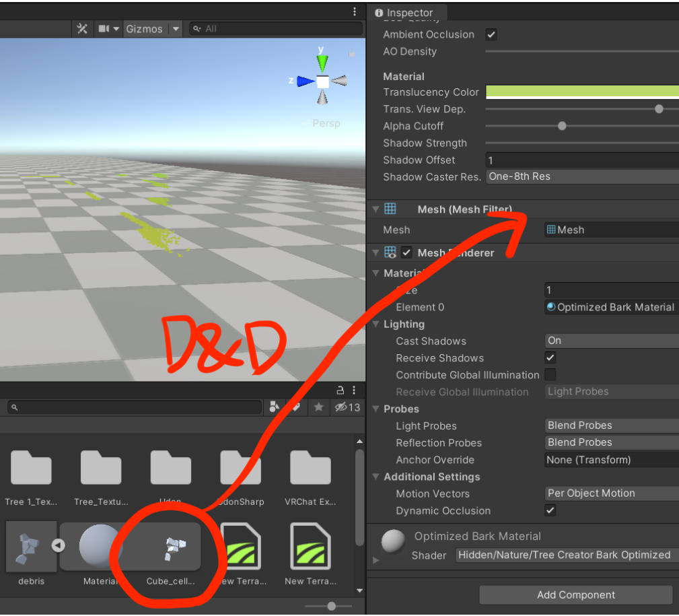Select the Tree 1_Tex... folder
The height and width of the screenshot is (616, 679).
[31, 478]
